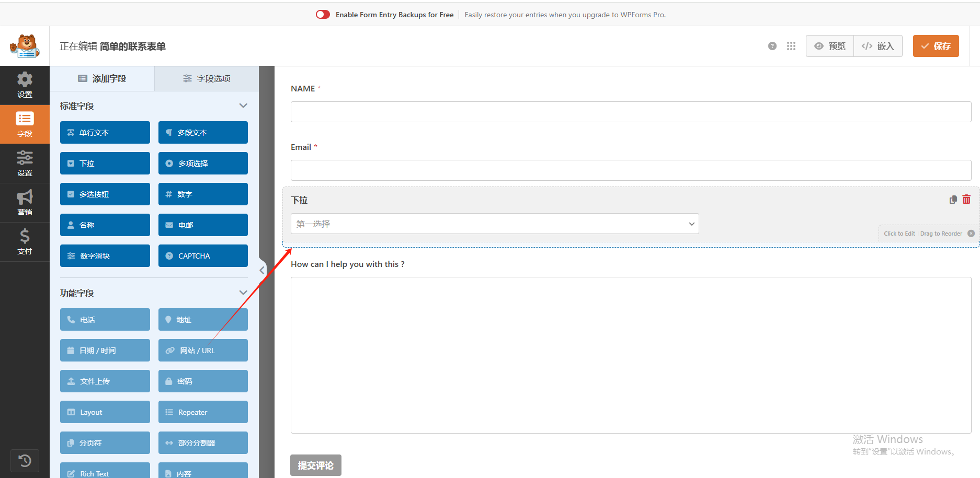The width and height of the screenshot is (980, 478).
Task: Click the 预览 preview button
Action: pos(830,46)
